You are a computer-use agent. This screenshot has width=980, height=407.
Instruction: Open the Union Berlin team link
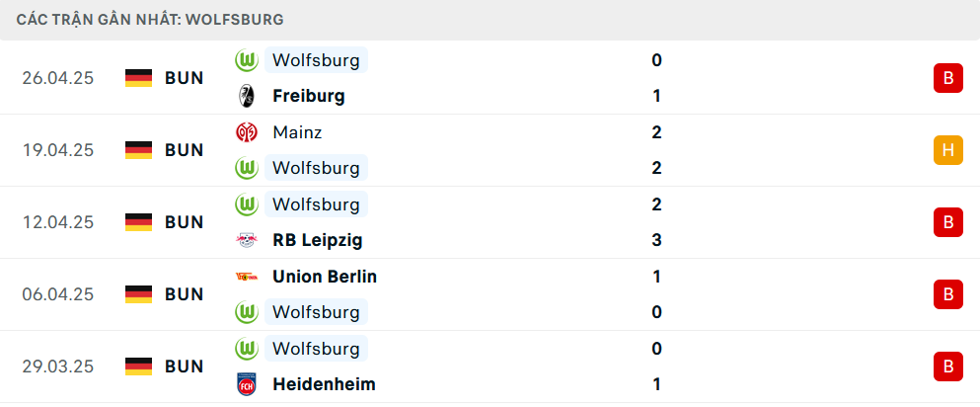[325, 277]
